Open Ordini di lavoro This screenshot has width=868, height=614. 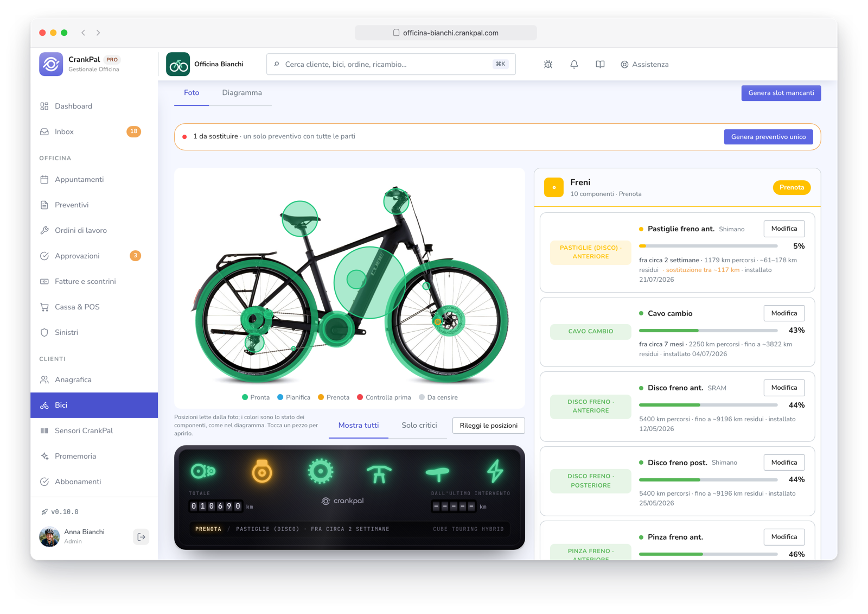(94, 230)
